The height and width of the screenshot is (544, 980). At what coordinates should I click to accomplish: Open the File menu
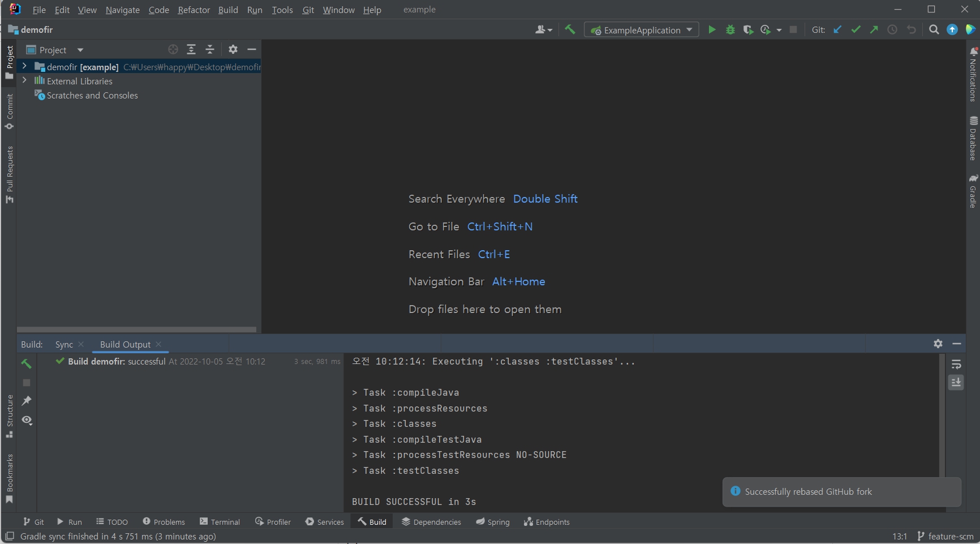point(39,10)
